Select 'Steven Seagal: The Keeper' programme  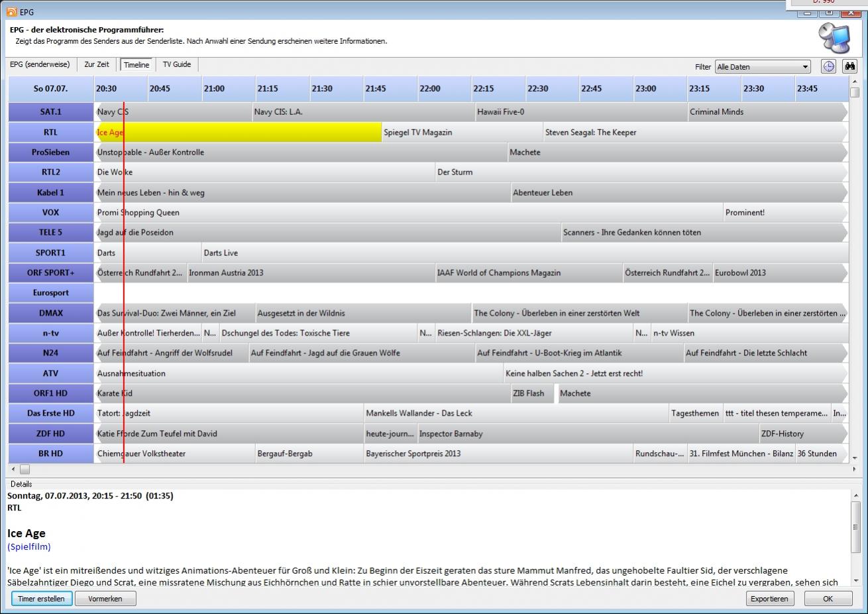(694, 132)
